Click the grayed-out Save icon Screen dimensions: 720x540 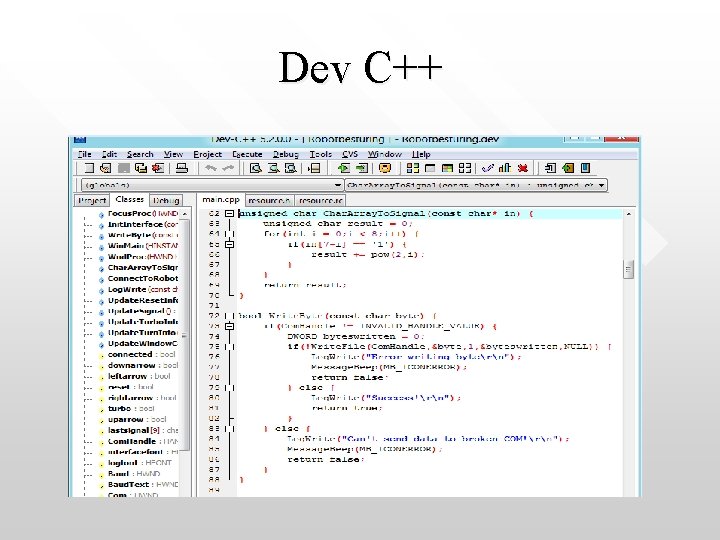[x=123, y=168]
